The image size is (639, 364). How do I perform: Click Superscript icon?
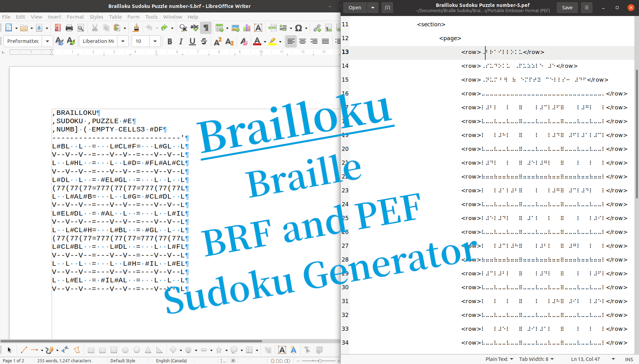click(218, 42)
